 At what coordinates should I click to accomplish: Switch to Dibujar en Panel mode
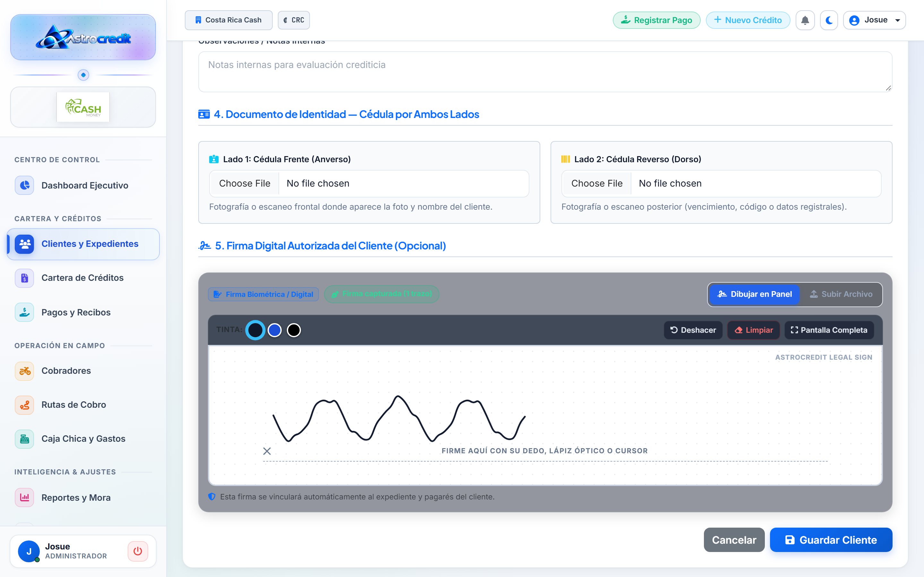[x=754, y=294]
